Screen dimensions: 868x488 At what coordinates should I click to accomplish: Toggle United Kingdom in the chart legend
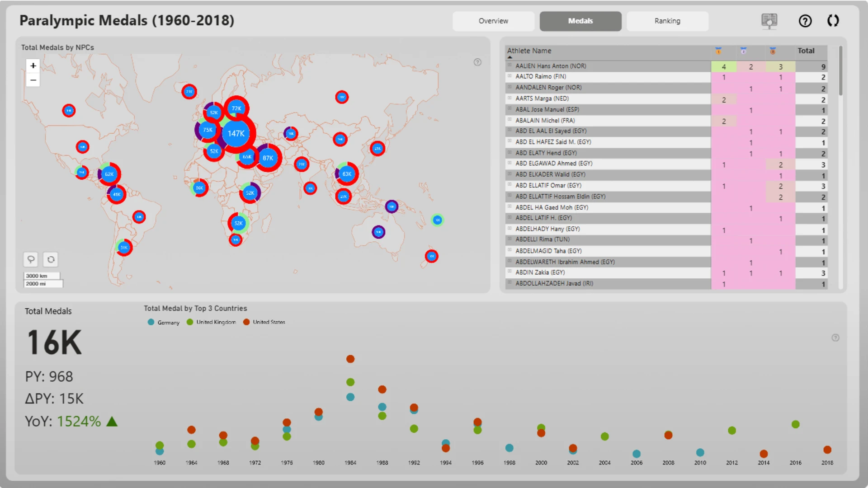tap(211, 322)
